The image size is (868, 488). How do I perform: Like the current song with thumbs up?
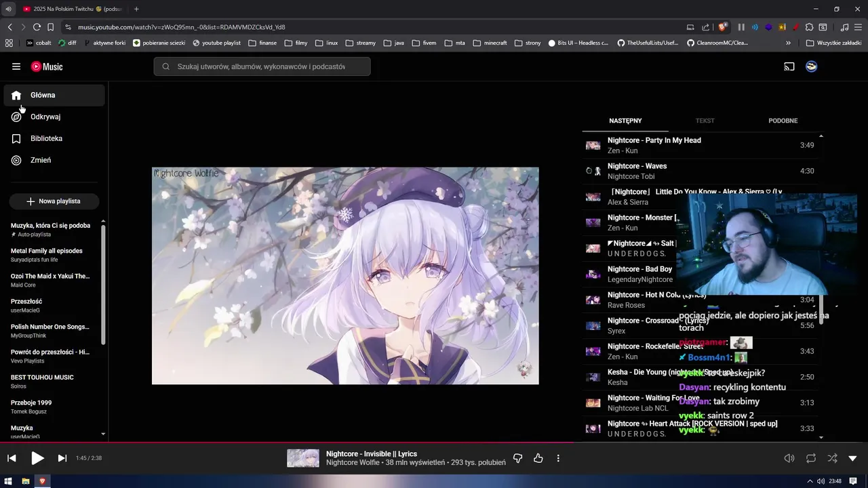tap(538, 458)
